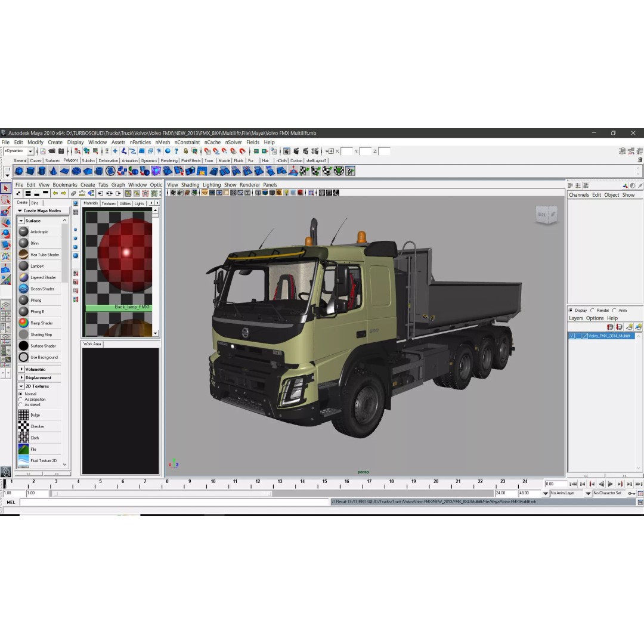Click the play forward button
This screenshot has width=644, height=644.
tap(611, 484)
